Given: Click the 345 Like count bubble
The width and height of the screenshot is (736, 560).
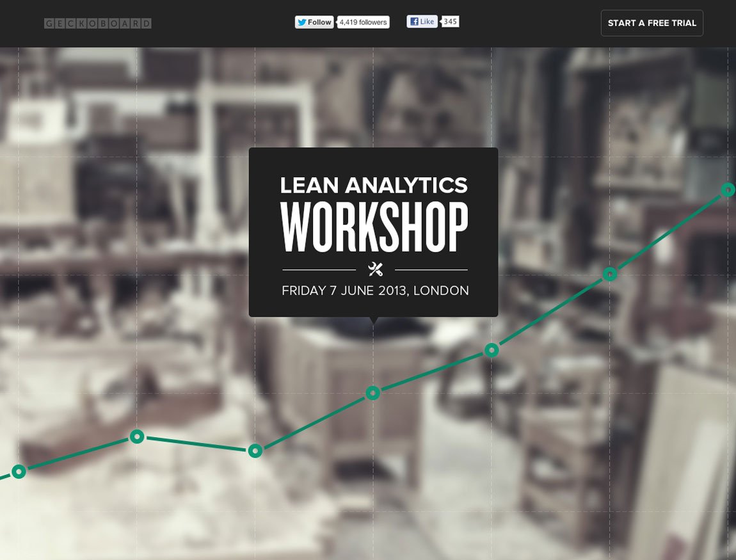Looking at the screenshot, I should [449, 21].
